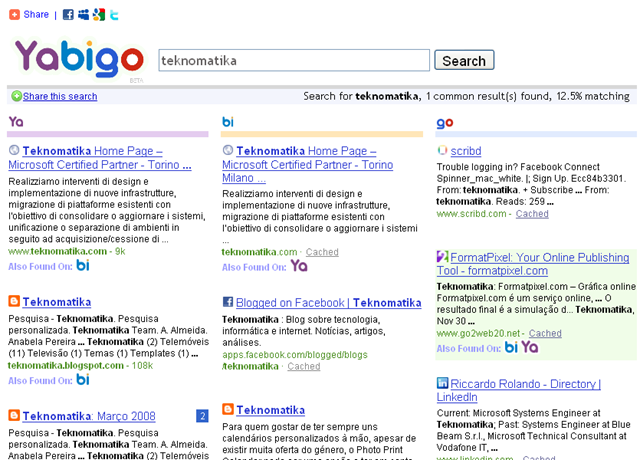Click Blogger favicon beside first Ya Teknomatika result

click(14, 301)
